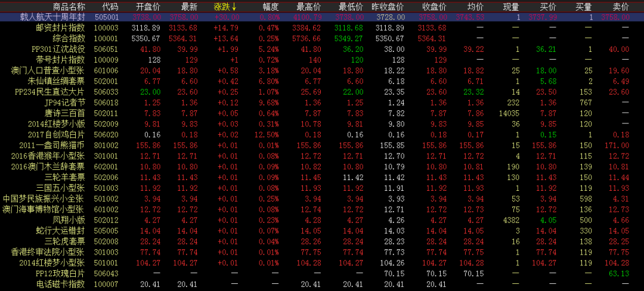Select the 综合指数 row
644x291 pixels.
coord(322,39)
